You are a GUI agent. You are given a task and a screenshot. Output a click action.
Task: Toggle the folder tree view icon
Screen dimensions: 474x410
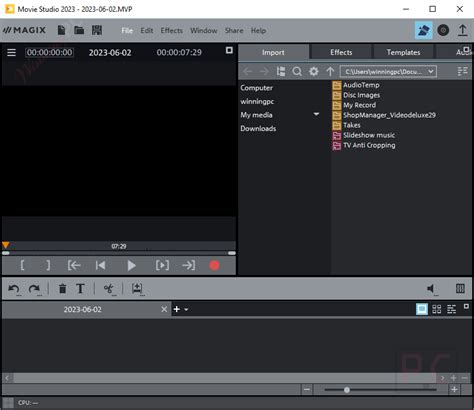click(281, 71)
